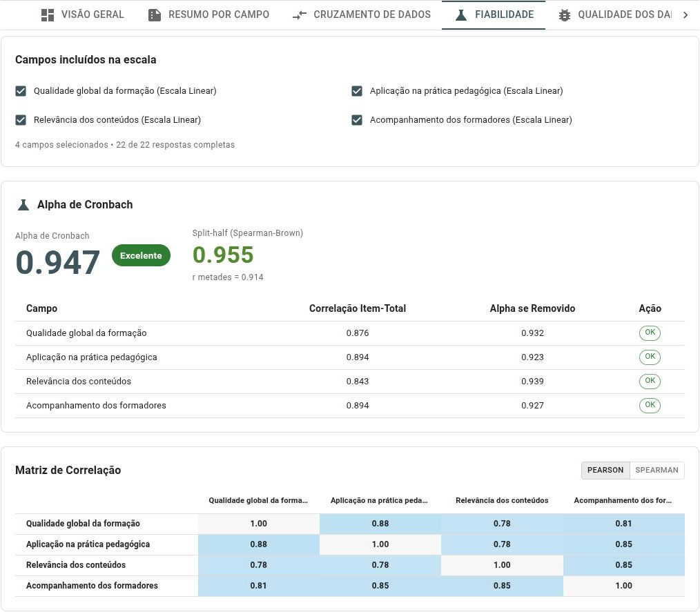Click 1.00 cell in Acompanhamento dos formadores row
This screenshot has width=700, height=612.
coord(623,586)
